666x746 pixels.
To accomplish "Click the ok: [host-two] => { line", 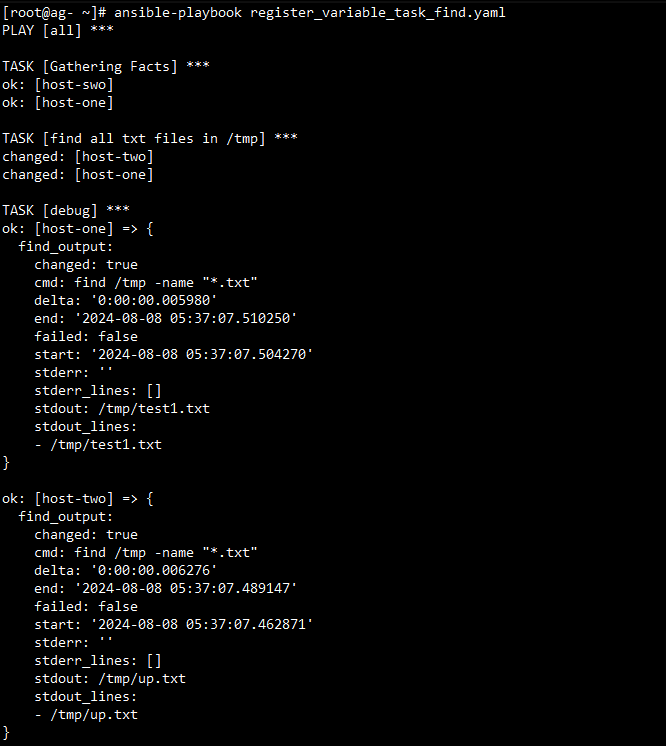I will [x=78, y=499].
